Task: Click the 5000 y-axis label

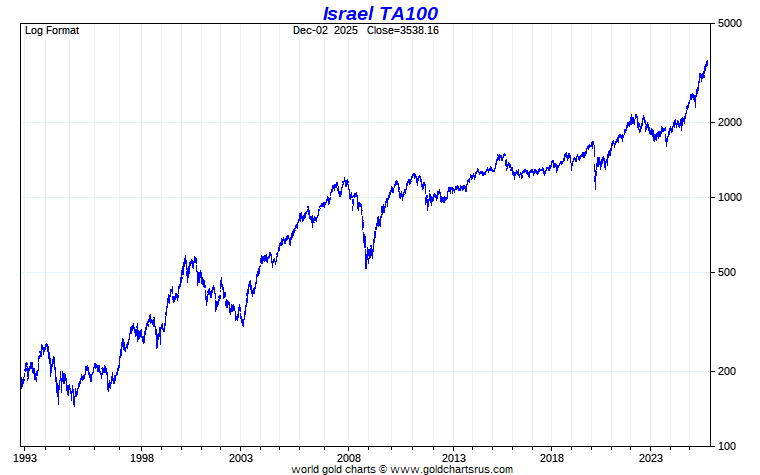Action: [729, 24]
